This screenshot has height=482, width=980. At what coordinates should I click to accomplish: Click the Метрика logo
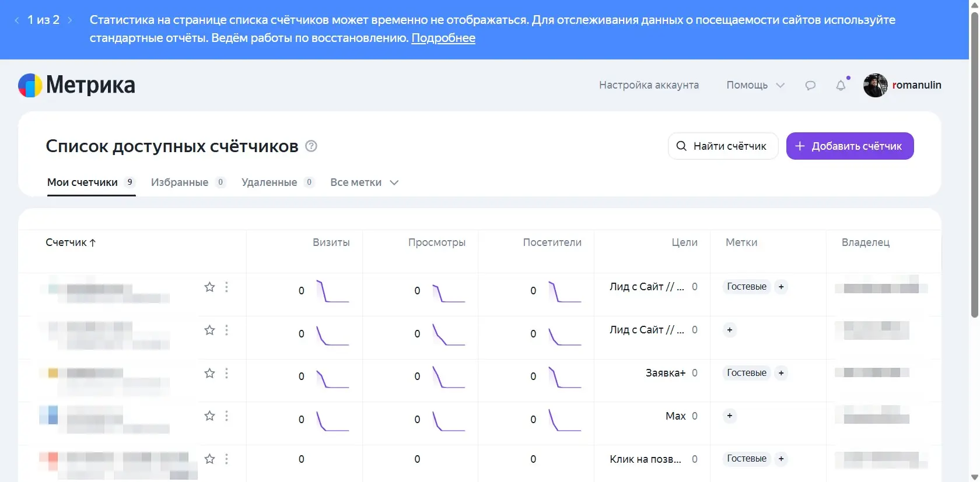pos(76,85)
